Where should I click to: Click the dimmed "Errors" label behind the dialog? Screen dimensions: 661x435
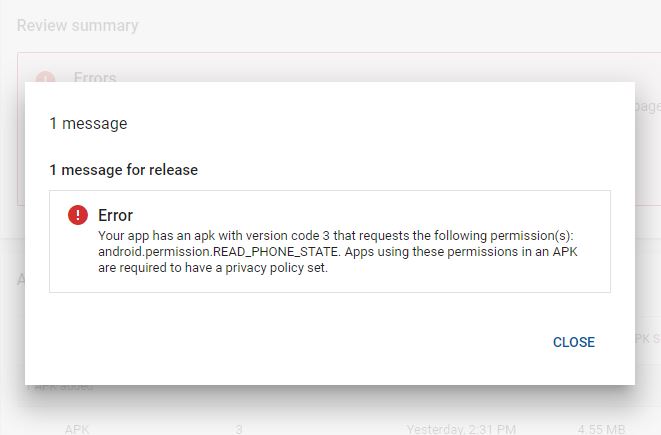(95, 77)
